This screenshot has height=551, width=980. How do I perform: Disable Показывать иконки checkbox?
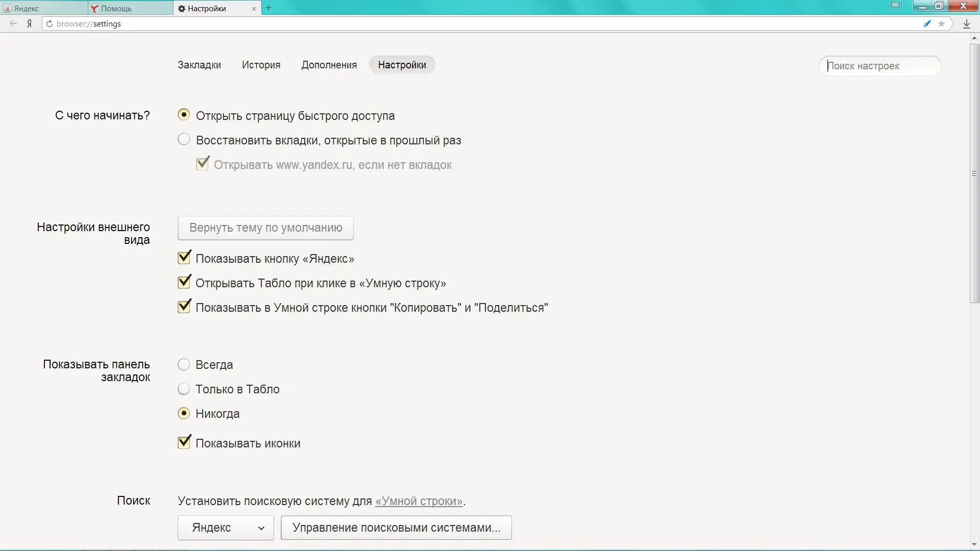click(x=184, y=442)
